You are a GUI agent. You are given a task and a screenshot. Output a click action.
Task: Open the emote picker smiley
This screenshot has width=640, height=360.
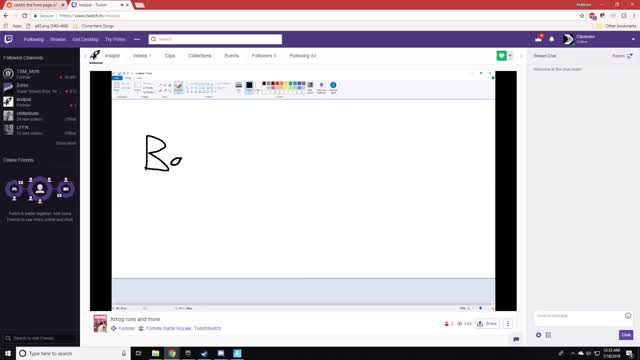click(x=628, y=316)
